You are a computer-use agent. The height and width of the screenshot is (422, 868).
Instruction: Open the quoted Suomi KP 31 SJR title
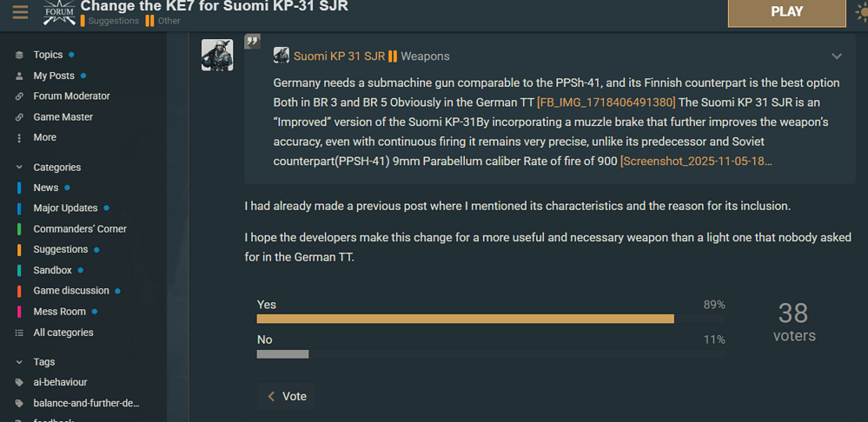point(339,56)
